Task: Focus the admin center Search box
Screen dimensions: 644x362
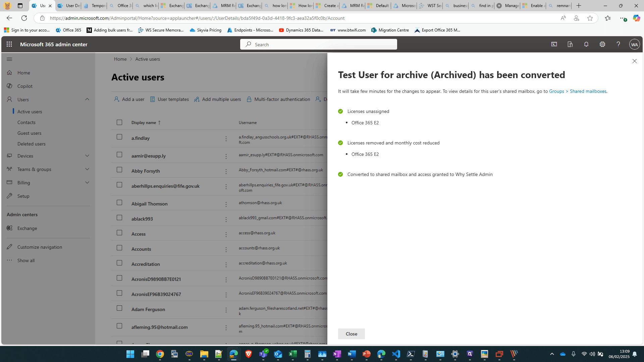Action: pyautogui.click(x=318, y=44)
